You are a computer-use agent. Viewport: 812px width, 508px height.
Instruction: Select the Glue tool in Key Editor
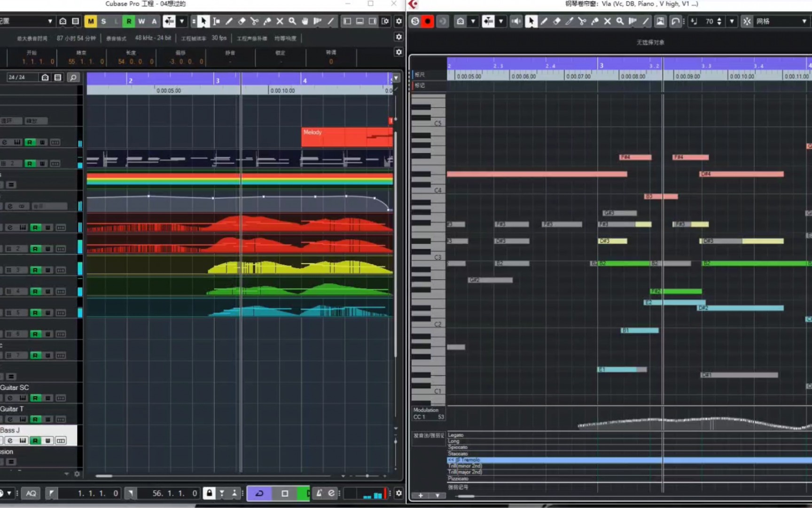pyautogui.click(x=594, y=21)
